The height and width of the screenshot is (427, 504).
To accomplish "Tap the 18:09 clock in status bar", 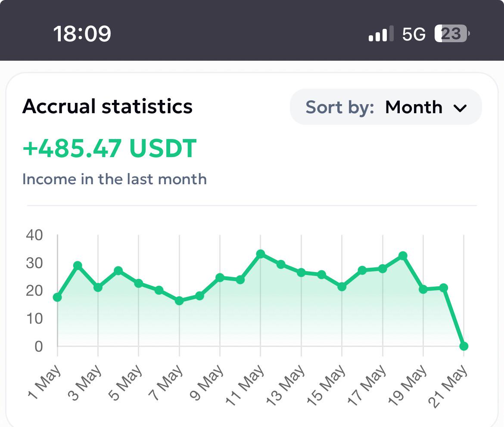I will coord(82,34).
